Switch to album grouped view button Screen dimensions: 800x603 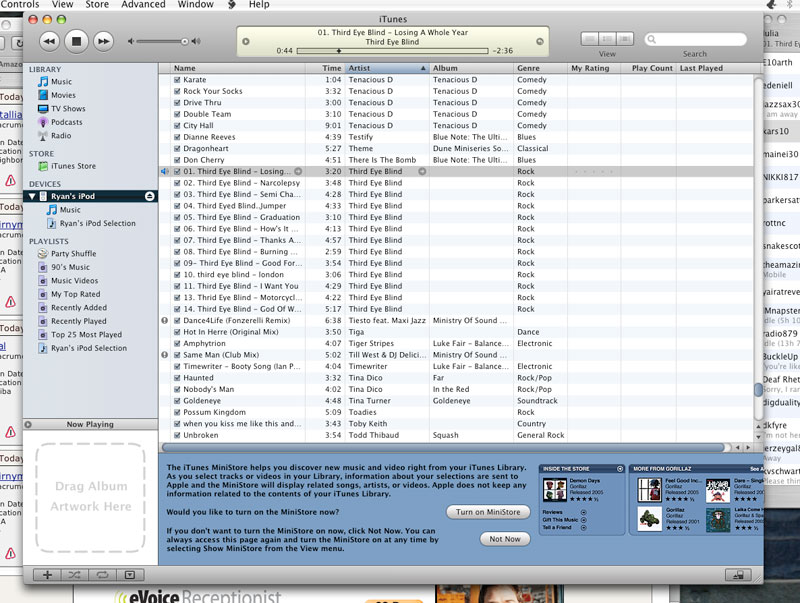607,39
